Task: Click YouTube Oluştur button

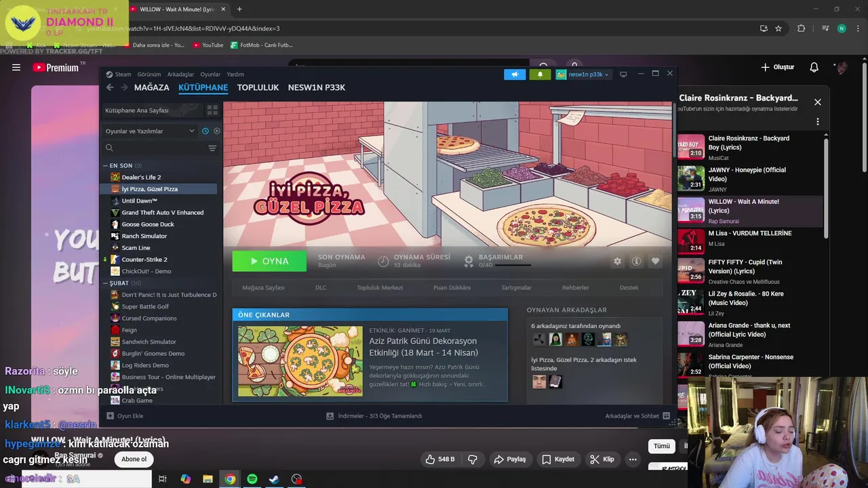Action: 777,67
